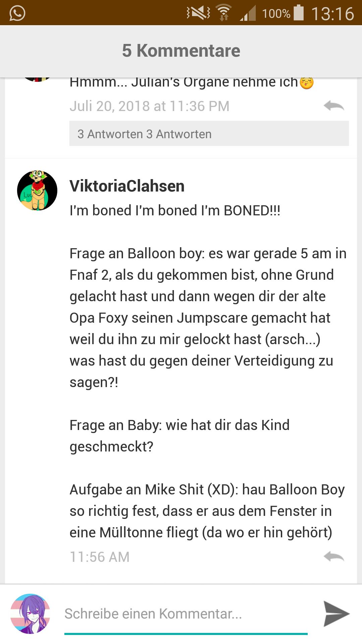Screen dimensions: 362x644
Task: Open the WhatsApp notification icon in status bar
Action: (17, 13)
